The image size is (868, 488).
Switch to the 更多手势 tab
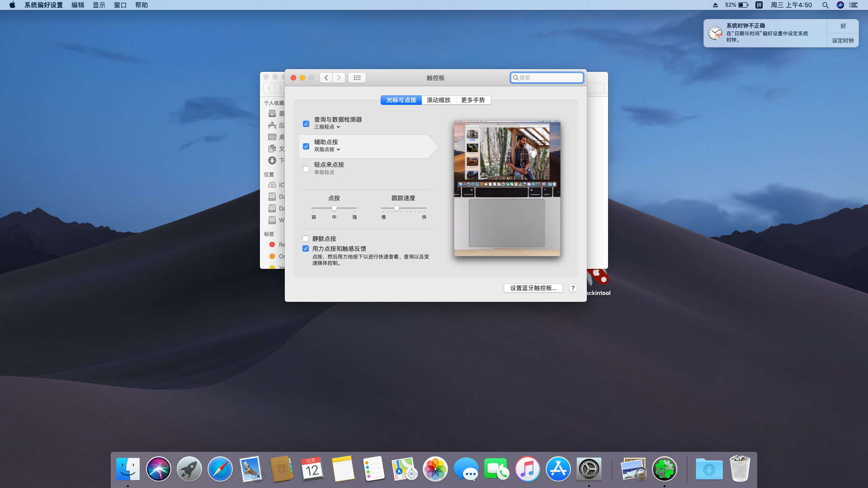(x=473, y=100)
